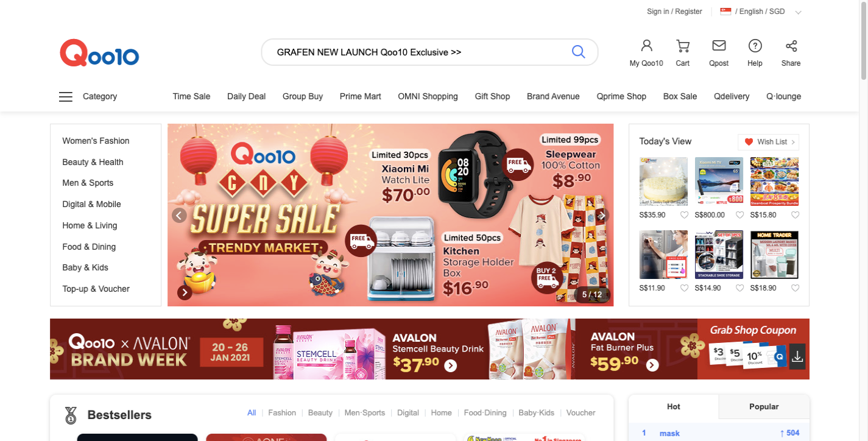Toggle wishlist heart for S$800.00 item
868x441 pixels.
[739, 215]
